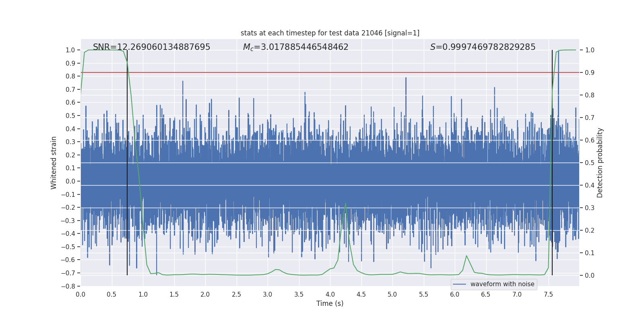Click the 0.1 tick on Whitened strain axis

click(70, 168)
